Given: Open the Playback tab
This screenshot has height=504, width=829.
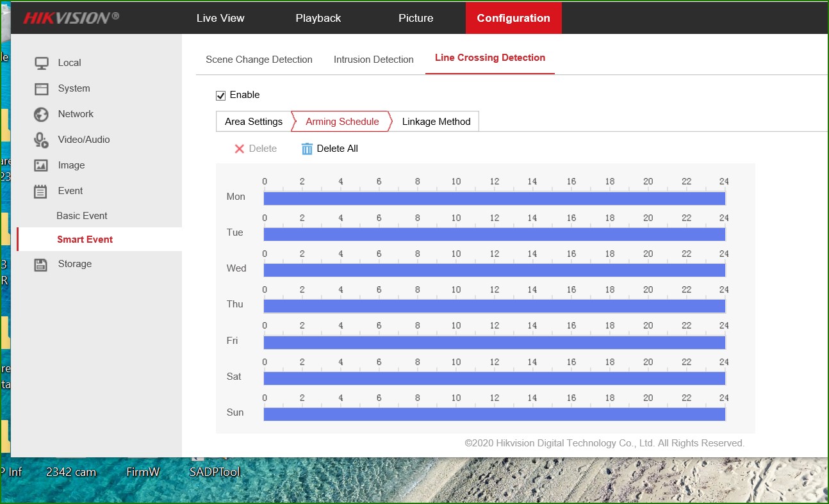Looking at the screenshot, I should tap(318, 18).
